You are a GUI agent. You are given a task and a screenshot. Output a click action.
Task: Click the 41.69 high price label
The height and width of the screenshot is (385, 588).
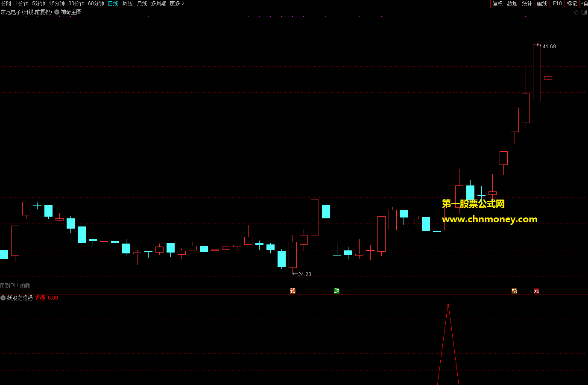549,47
